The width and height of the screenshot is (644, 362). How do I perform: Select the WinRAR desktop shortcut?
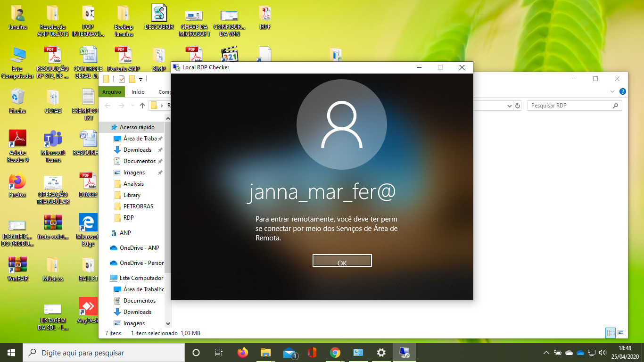(17, 269)
